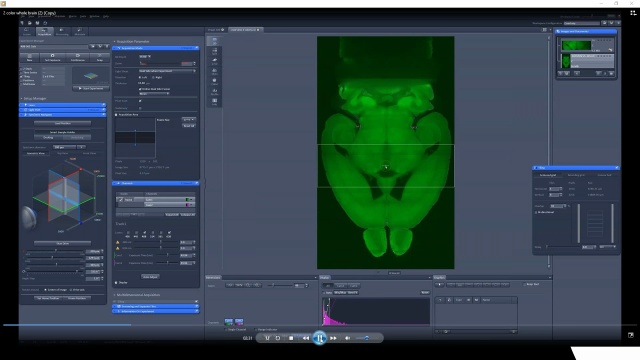Select the Right illumination radio button
The width and height of the screenshot is (640, 360).
(x=153, y=77)
